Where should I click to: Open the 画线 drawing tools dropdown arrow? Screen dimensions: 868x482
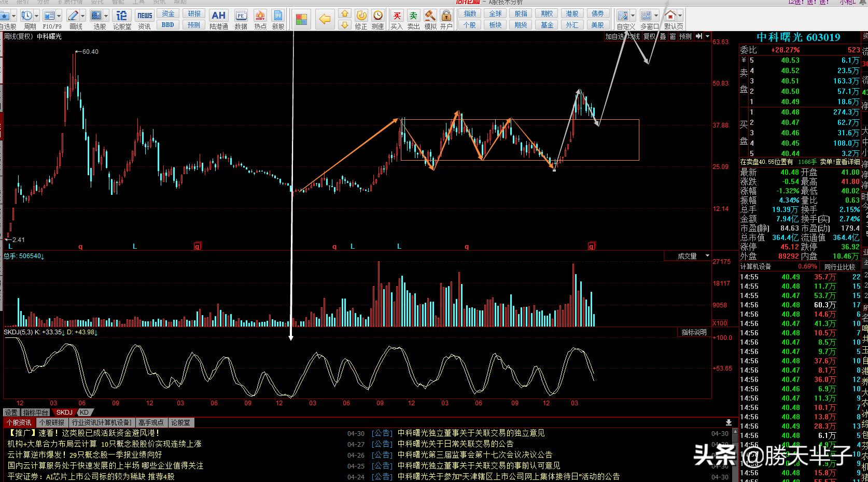[83, 16]
